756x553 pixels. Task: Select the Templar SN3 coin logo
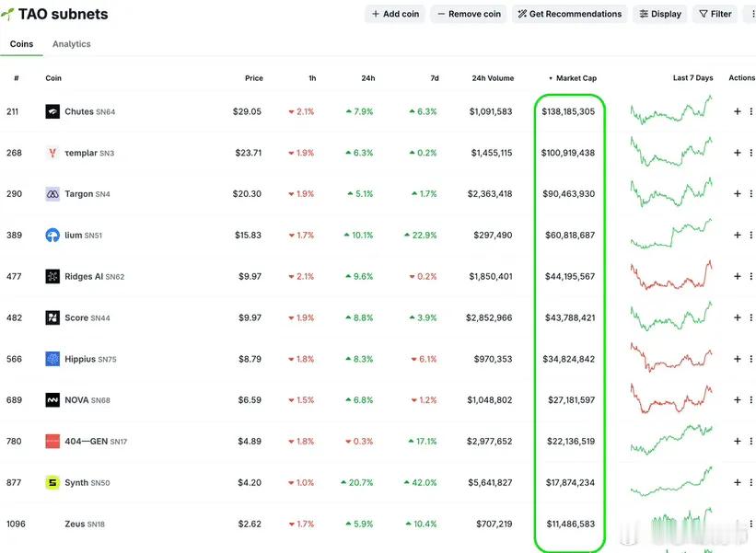click(x=52, y=153)
